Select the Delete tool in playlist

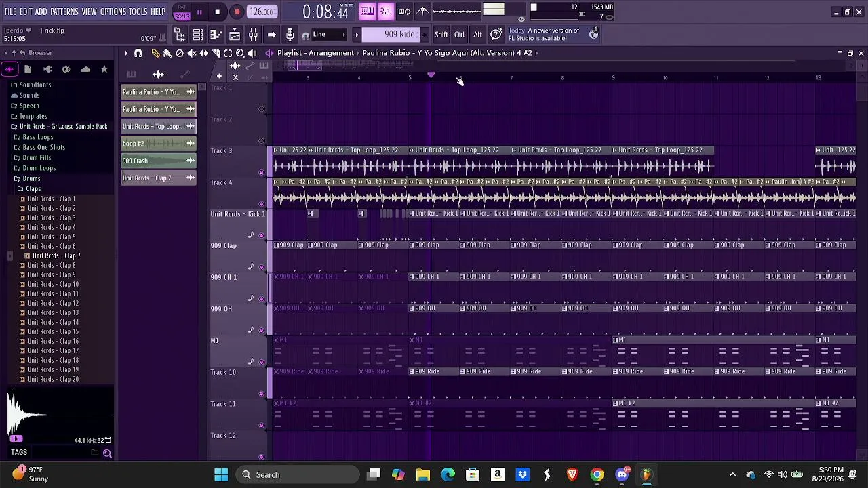[180, 53]
